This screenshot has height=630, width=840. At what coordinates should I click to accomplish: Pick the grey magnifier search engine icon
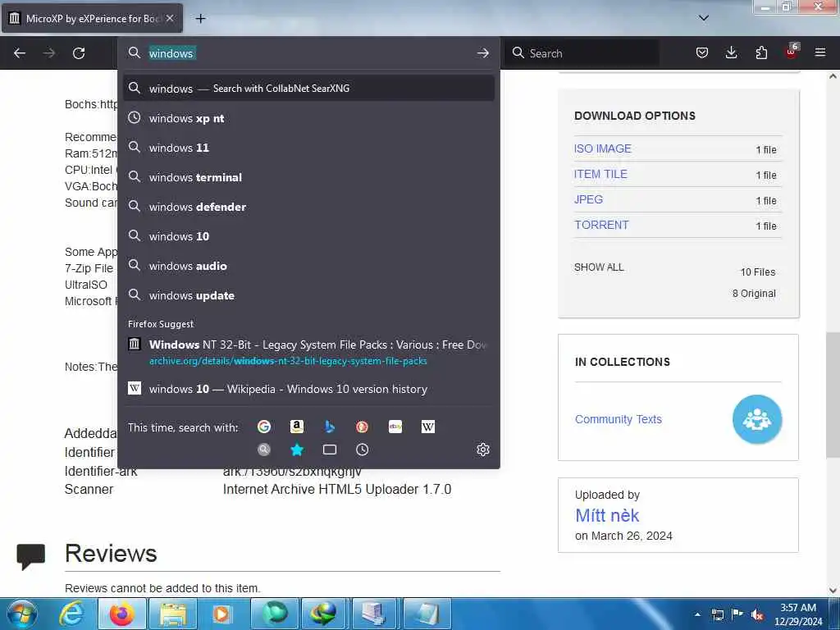point(263,450)
